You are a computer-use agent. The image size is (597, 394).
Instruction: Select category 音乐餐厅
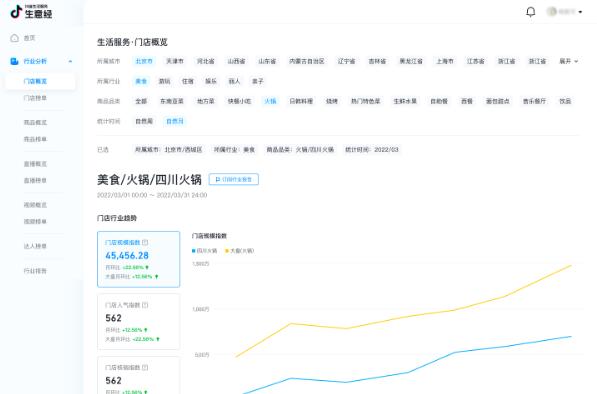(x=535, y=101)
